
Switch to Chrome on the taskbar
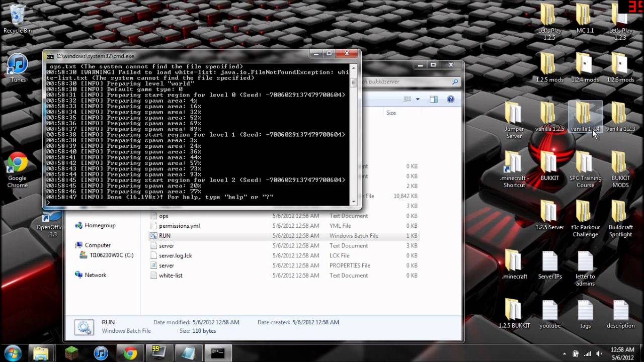(x=130, y=353)
